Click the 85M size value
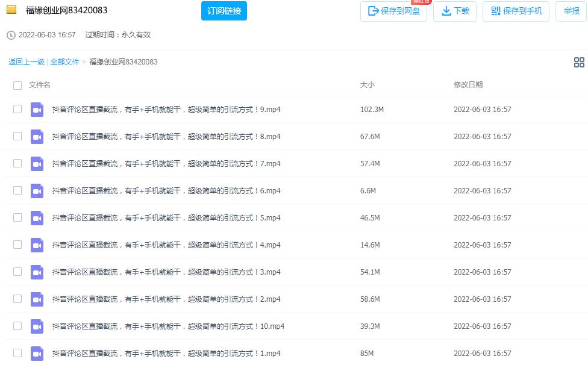This screenshot has width=588, height=365. (x=367, y=354)
